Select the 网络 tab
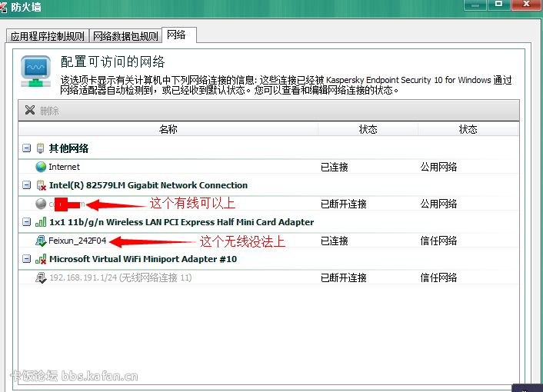The image size is (543, 392). (179, 35)
